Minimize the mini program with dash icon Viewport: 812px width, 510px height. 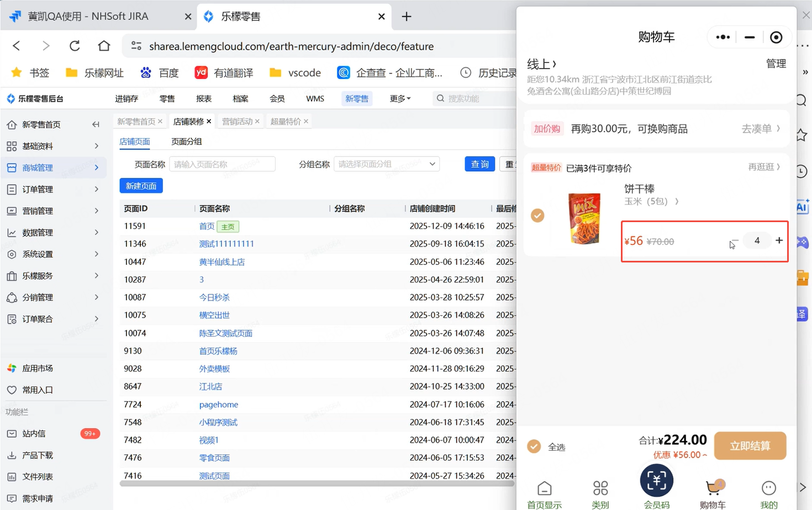click(750, 37)
